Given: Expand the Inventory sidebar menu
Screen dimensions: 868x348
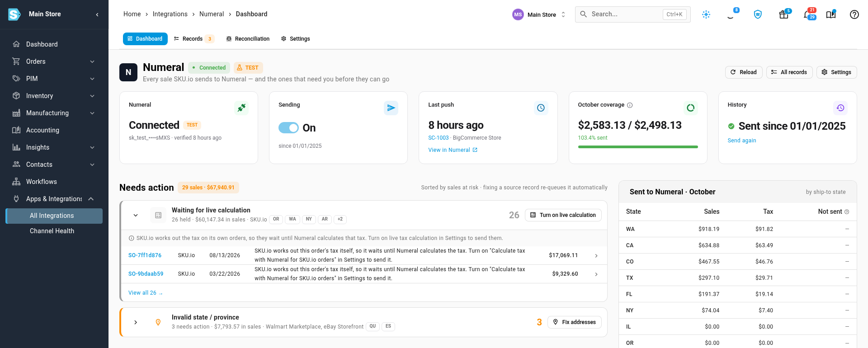Looking at the screenshot, I should (54, 96).
